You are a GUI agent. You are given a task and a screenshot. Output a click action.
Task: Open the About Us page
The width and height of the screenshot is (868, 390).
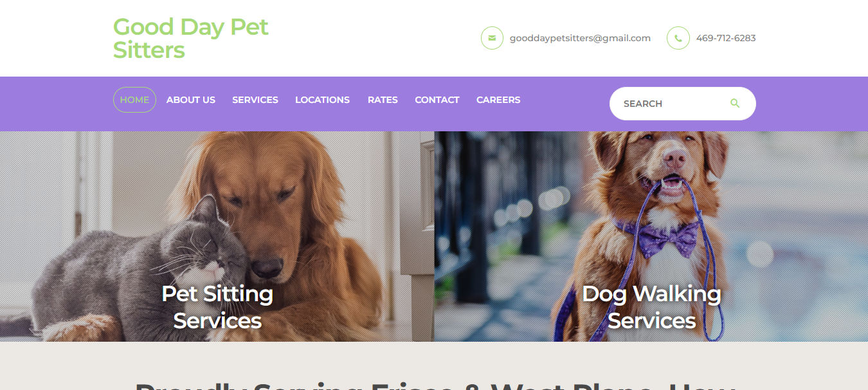click(x=191, y=100)
